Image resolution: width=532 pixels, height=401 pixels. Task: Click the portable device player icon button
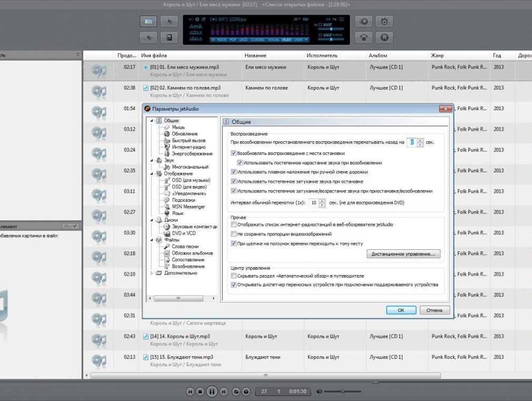pyautogui.click(x=169, y=37)
